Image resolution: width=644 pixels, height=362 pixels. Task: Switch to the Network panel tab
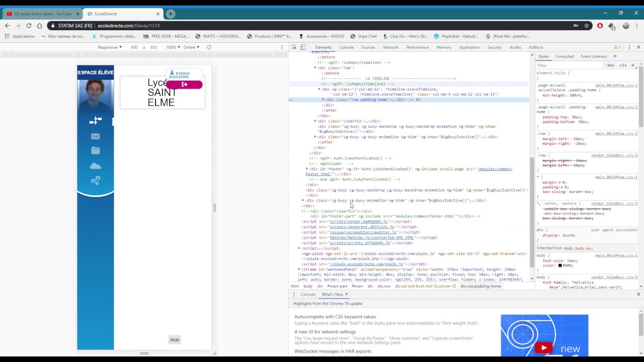[x=391, y=47]
